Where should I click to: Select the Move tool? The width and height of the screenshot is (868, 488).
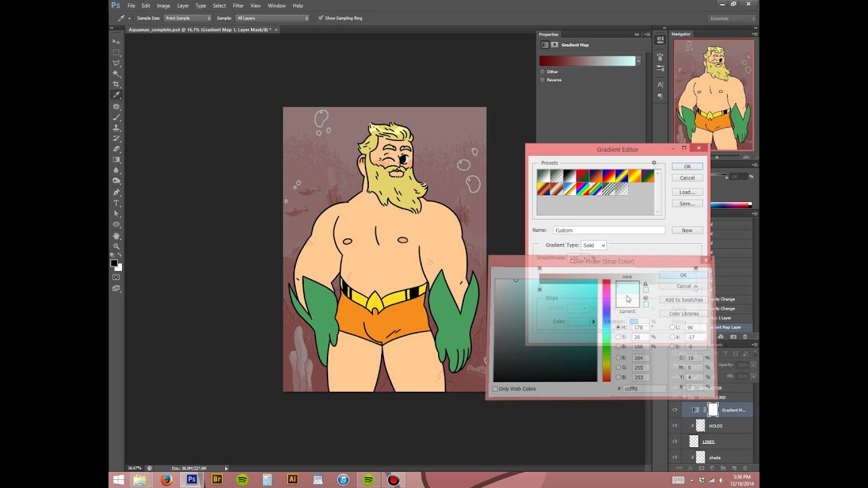(x=116, y=41)
